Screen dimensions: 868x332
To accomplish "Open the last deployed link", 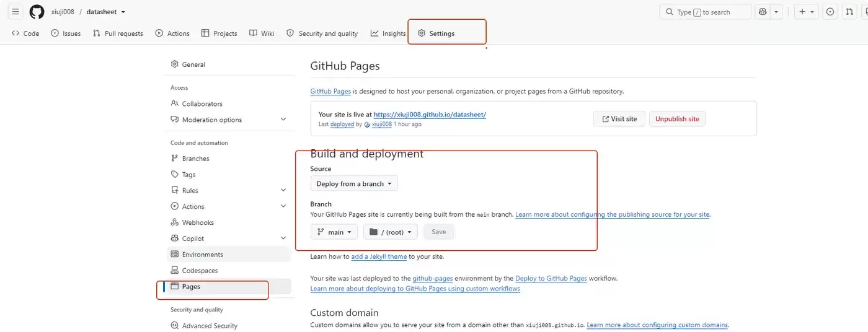I will click(x=342, y=124).
